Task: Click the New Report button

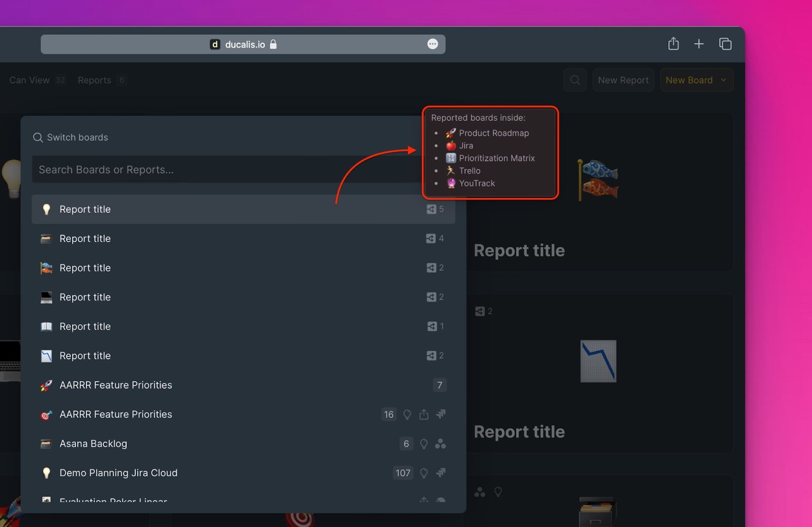Action: pyautogui.click(x=623, y=80)
